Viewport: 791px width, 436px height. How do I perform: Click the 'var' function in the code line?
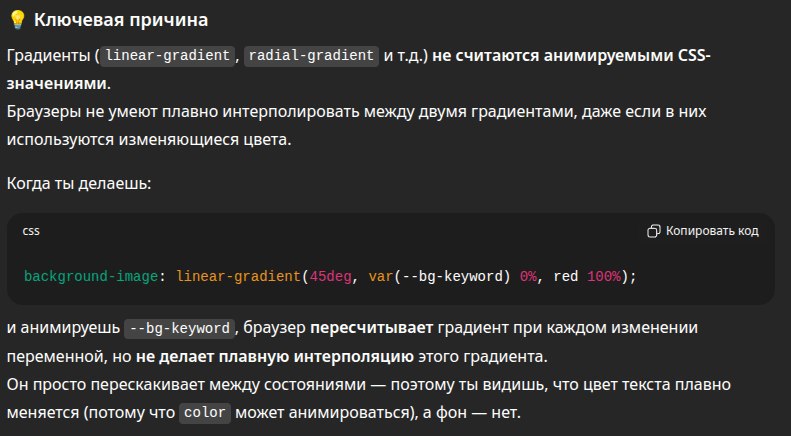[381, 277]
